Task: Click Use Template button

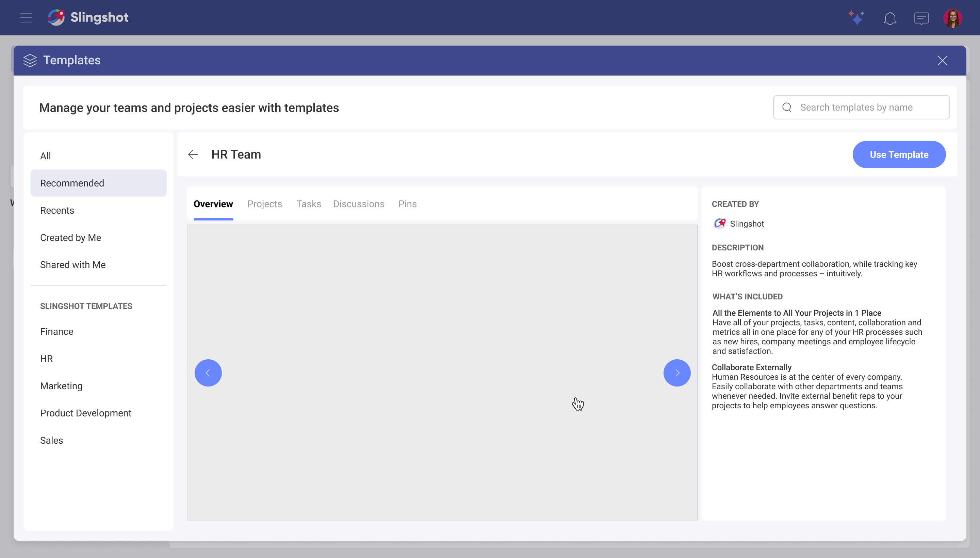Action: [x=899, y=154]
